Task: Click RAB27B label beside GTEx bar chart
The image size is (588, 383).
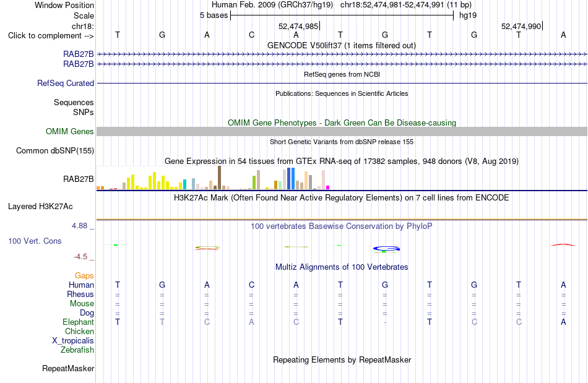Action: point(79,179)
